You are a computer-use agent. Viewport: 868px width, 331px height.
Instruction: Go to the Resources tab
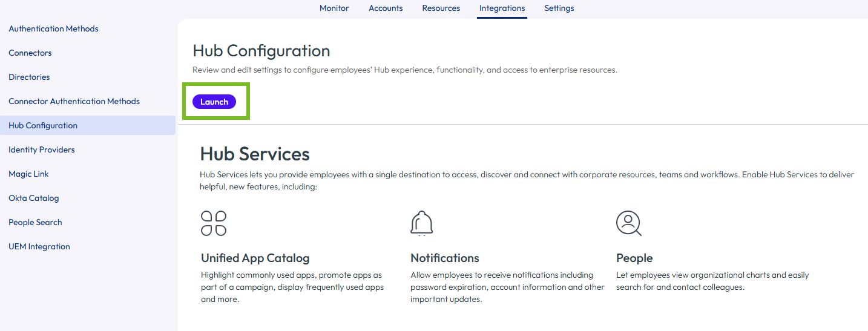tap(441, 8)
